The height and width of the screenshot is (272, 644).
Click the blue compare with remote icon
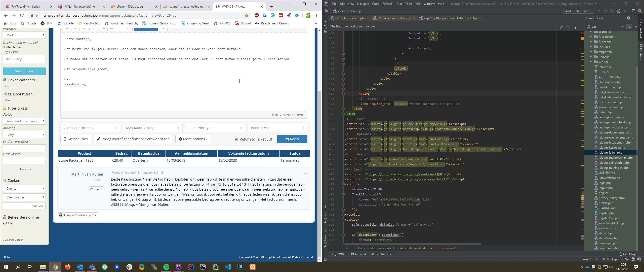pyautogui.click(x=561, y=27)
